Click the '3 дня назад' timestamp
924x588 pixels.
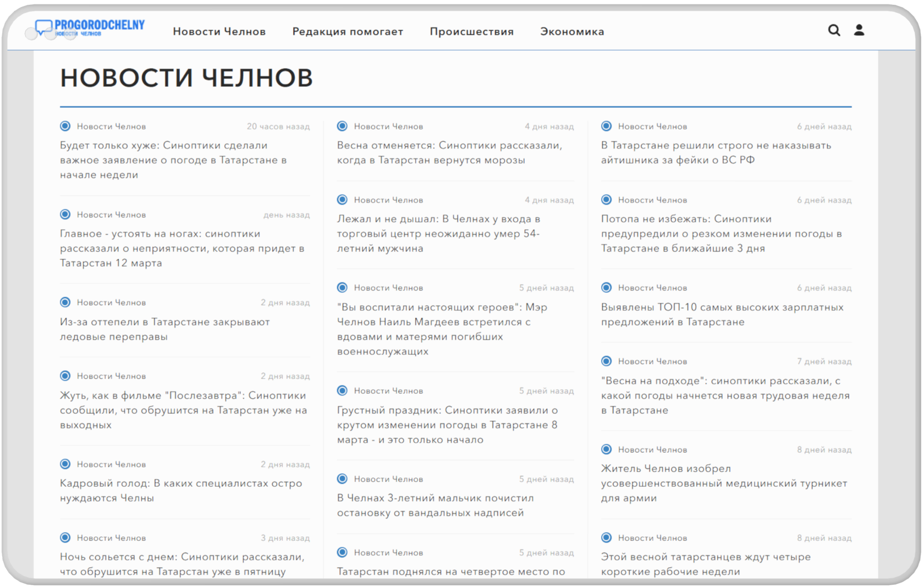point(285,538)
